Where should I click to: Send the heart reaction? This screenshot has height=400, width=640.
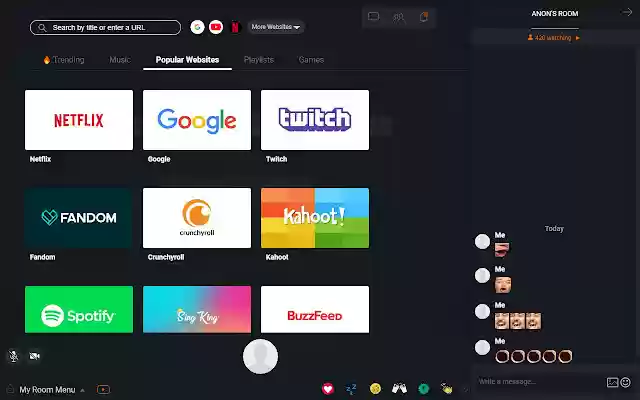[328, 389]
